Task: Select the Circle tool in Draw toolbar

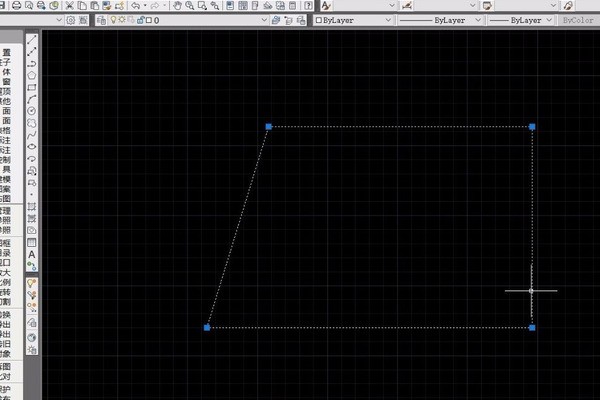Action: coord(32,111)
